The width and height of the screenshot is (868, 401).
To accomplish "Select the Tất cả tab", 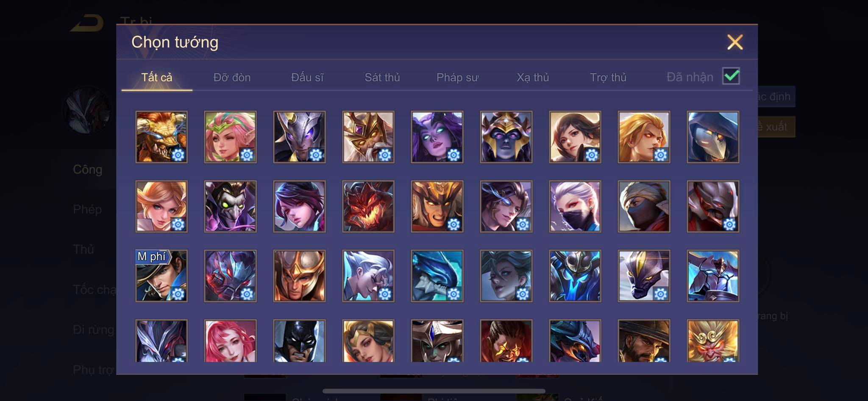I will 157,77.
